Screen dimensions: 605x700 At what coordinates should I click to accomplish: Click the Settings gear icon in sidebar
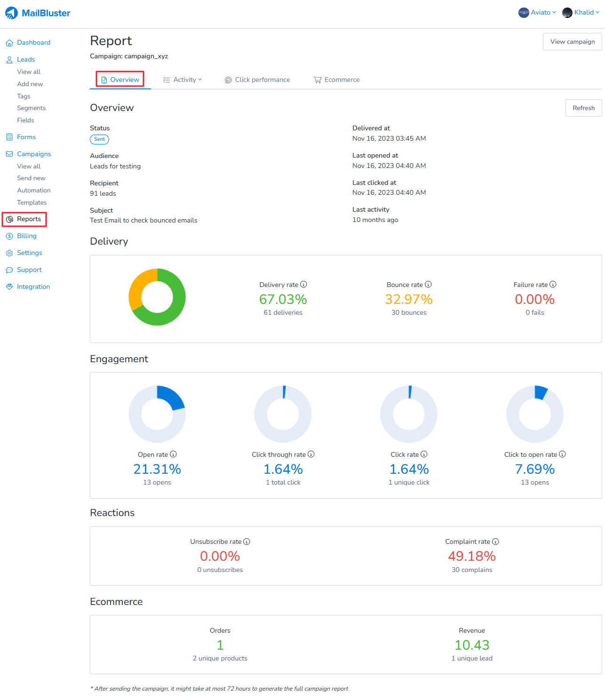[9, 253]
